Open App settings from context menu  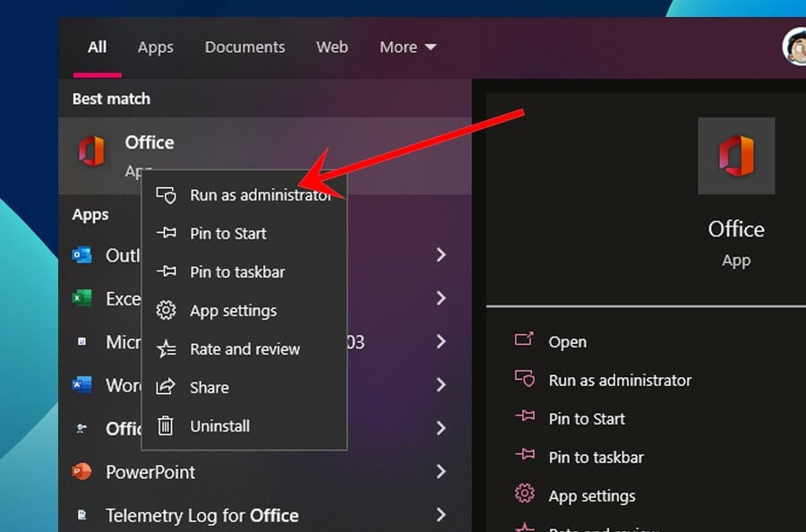coord(244,311)
